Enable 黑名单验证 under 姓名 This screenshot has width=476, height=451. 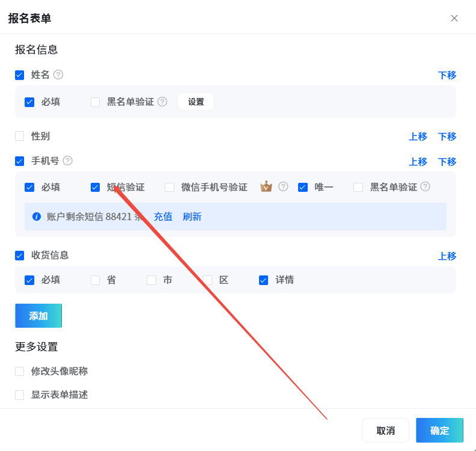[96, 102]
